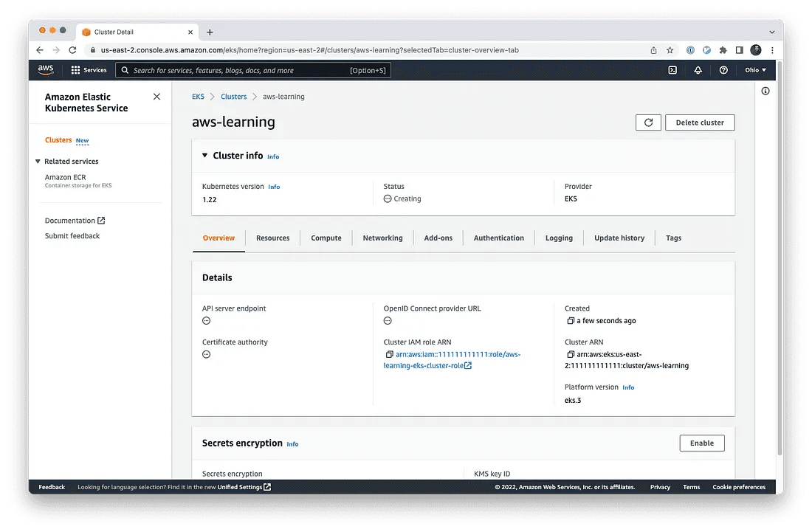This screenshot has width=812, height=532.
Task: Click the refresh cluster icon button
Action: [648, 122]
